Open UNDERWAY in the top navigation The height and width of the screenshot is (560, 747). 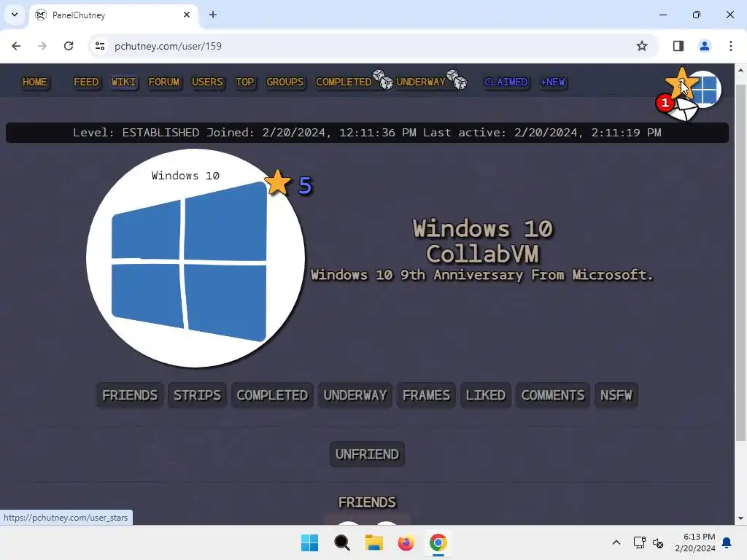click(x=421, y=82)
